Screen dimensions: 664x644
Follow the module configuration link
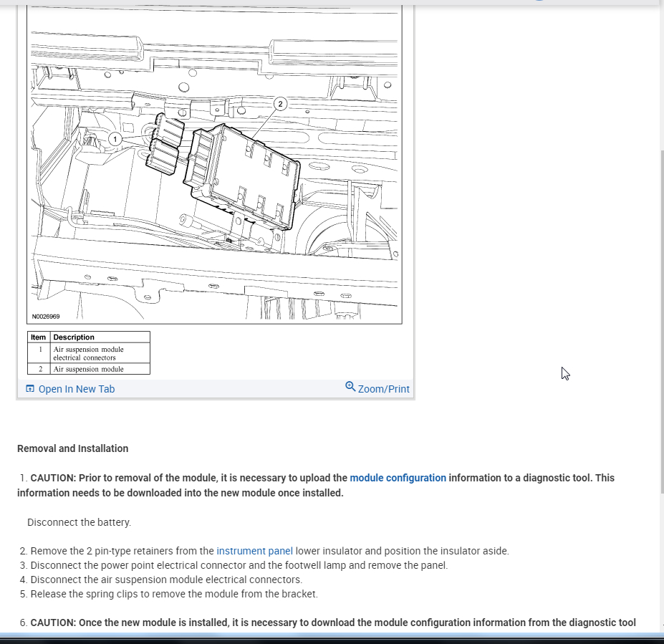(398, 478)
